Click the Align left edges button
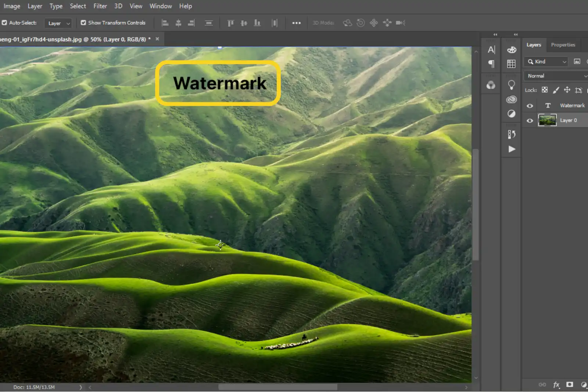Viewport: 588px width, 392px height. pyautogui.click(x=165, y=22)
